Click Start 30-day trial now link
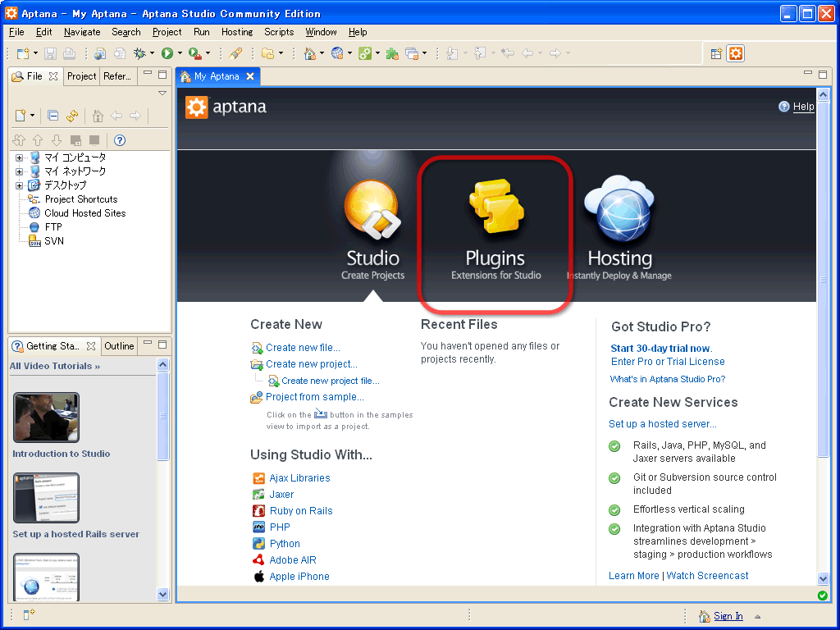This screenshot has width=840, height=630. click(662, 348)
